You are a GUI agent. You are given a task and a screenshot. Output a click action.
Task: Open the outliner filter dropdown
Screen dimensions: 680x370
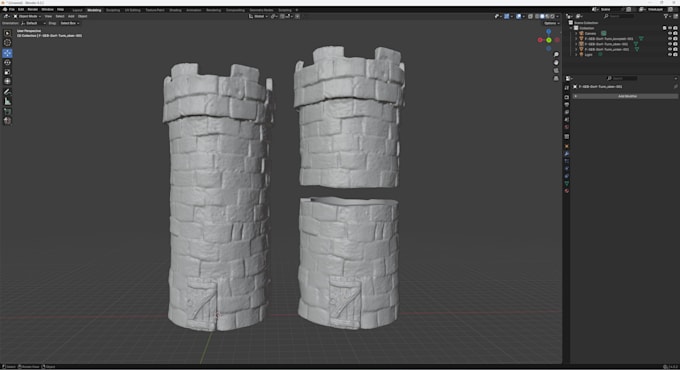[x=667, y=16]
